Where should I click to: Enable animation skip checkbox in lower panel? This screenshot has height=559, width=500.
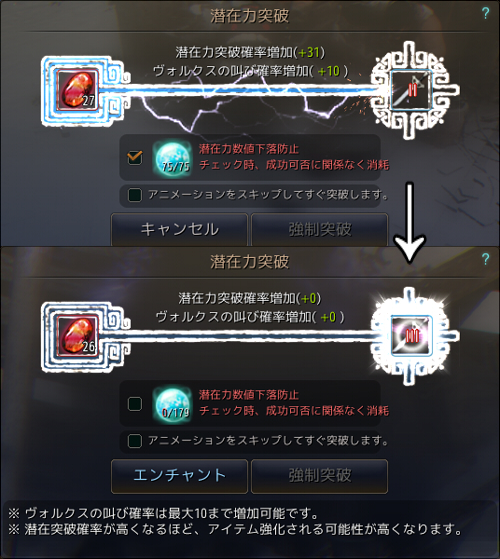(135, 441)
